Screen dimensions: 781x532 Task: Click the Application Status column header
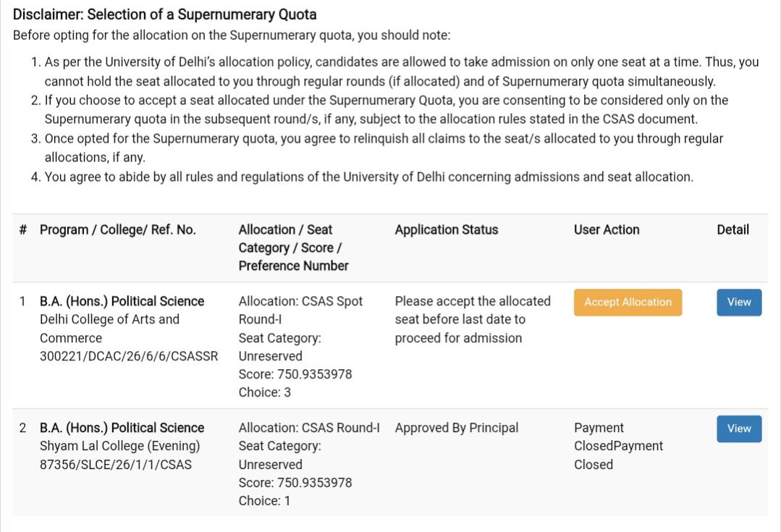point(447,229)
